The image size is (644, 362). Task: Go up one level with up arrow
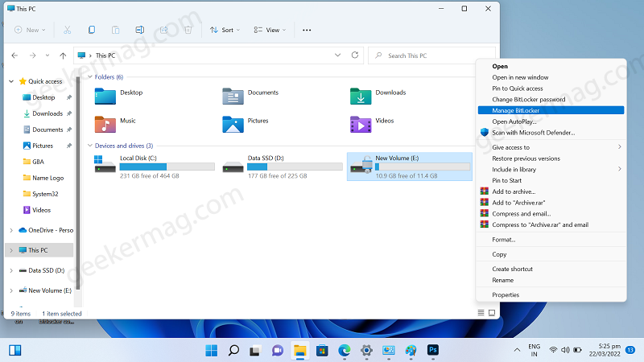coord(63,56)
